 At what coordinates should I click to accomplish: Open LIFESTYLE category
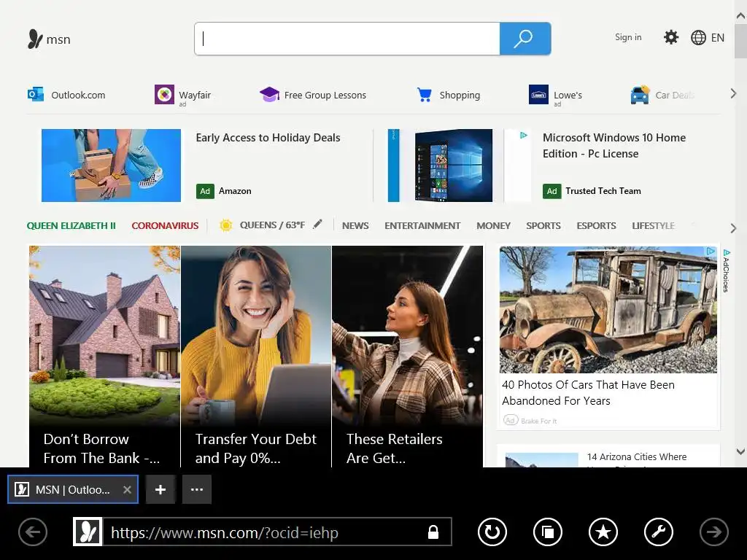653,226
